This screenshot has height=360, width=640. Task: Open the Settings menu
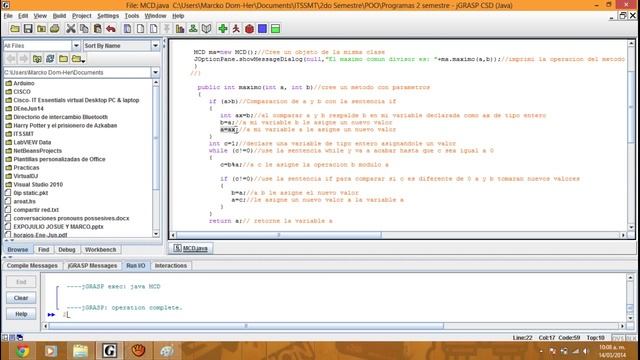tap(108, 16)
